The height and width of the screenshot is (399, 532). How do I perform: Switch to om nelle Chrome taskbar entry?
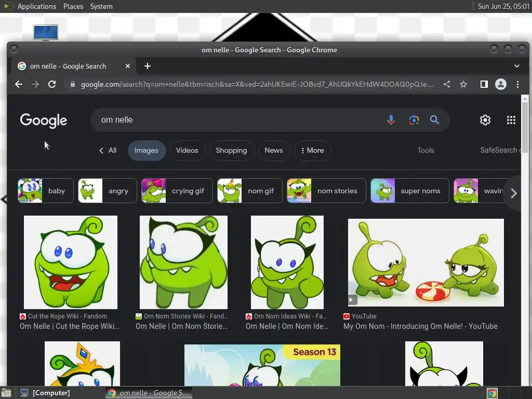coord(149,393)
